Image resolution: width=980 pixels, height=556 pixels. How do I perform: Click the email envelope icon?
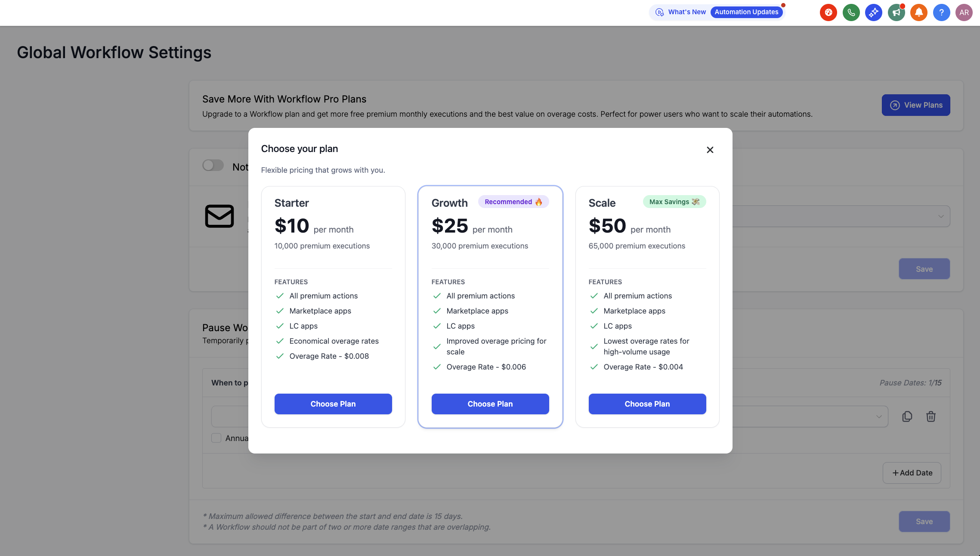tap(219, 217)
